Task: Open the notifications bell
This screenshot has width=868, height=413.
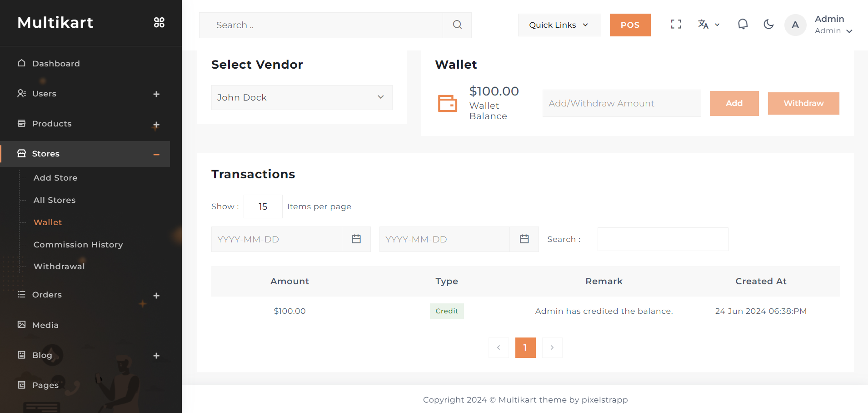Action: click(x=743, y=25)
